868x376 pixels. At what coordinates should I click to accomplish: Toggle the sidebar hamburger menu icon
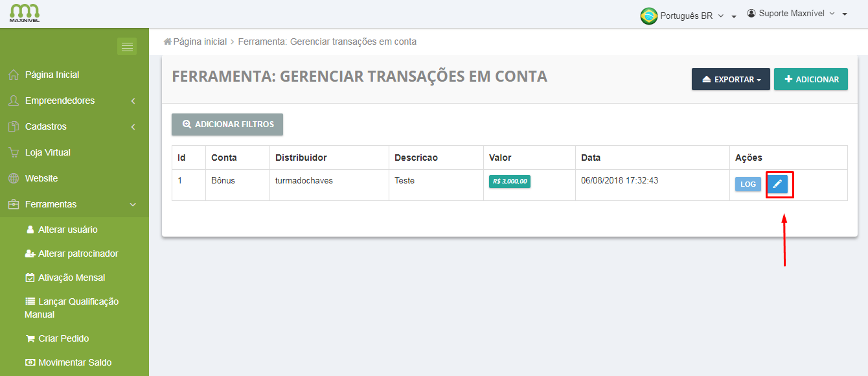coord(127,47)
